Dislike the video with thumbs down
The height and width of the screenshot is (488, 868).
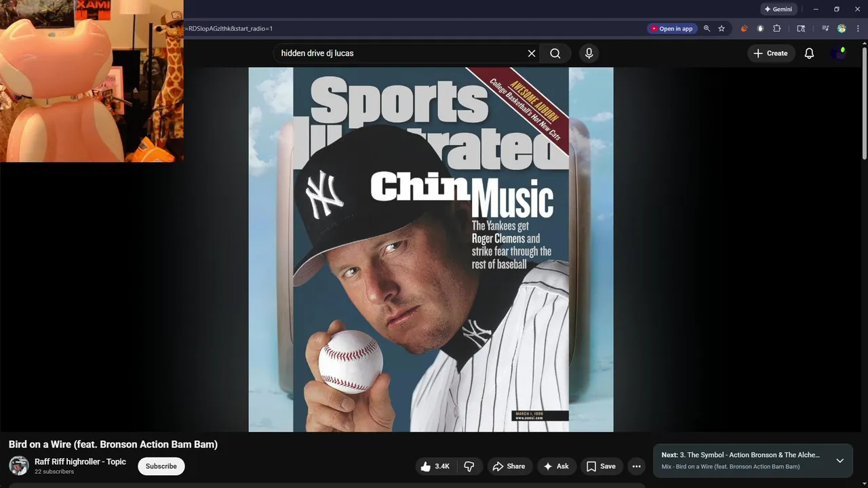point(469,466)
